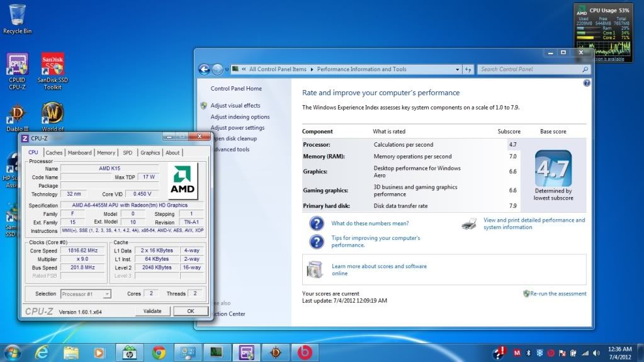Select the Memory tab in CPU-Z

(x=106, y=153)
